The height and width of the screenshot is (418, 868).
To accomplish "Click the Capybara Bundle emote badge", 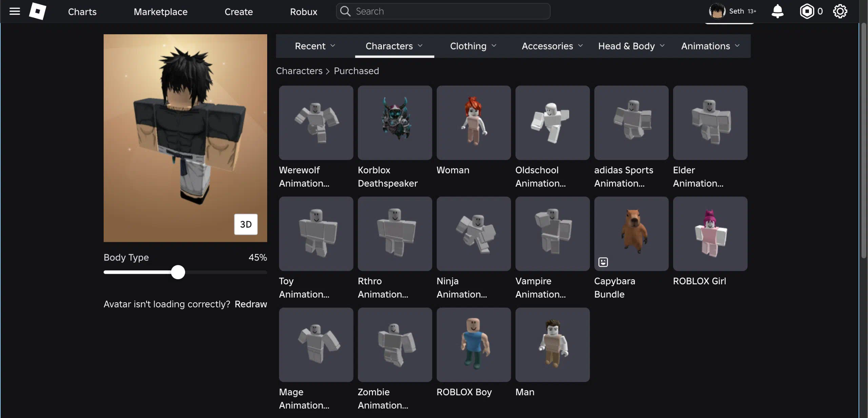I will pyautogui.click(x=603, y=262).
